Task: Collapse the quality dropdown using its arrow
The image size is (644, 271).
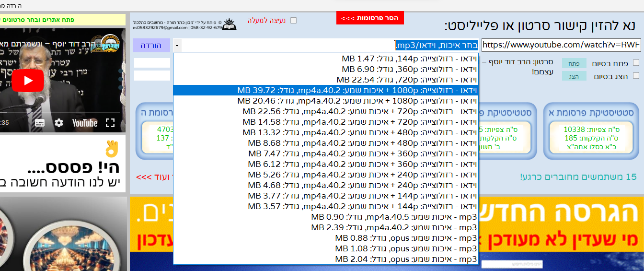Action: (177, 46)
